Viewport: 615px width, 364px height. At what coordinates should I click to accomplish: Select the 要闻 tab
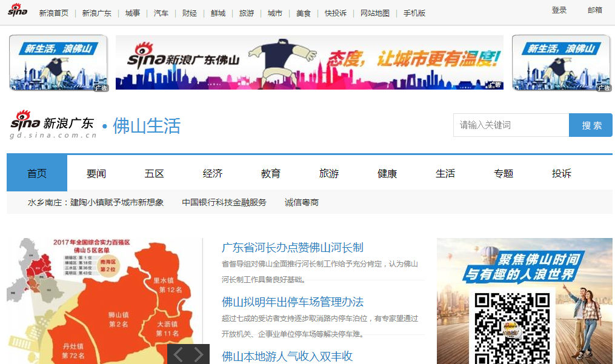pos(96,173)
